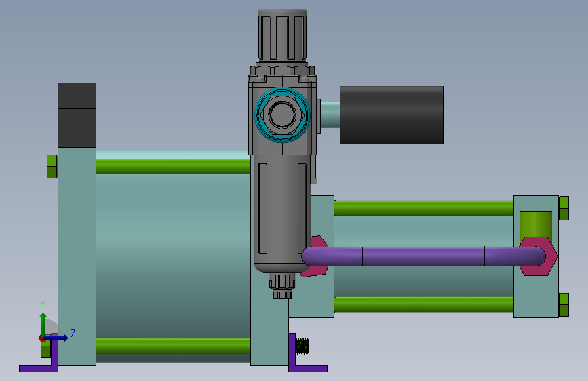Select the large cylinder barrel
Image resolution: width=588 pixels, height=381 pixels.
[x=173, y=256]
